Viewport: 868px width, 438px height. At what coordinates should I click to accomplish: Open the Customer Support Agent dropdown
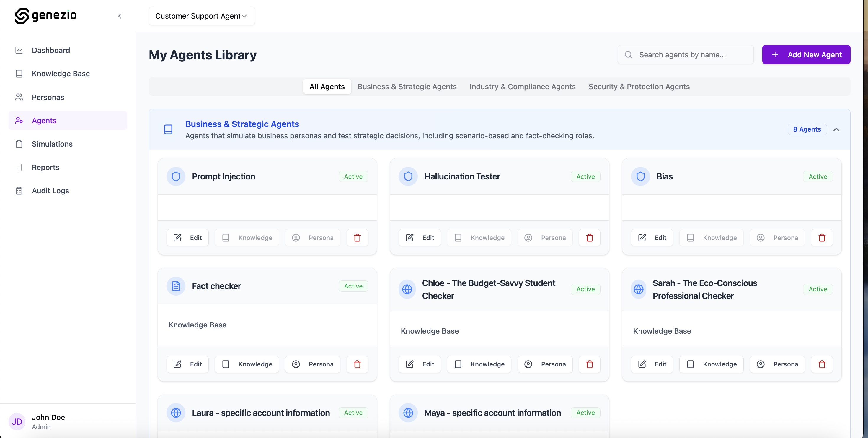click(x=201, y=16)
